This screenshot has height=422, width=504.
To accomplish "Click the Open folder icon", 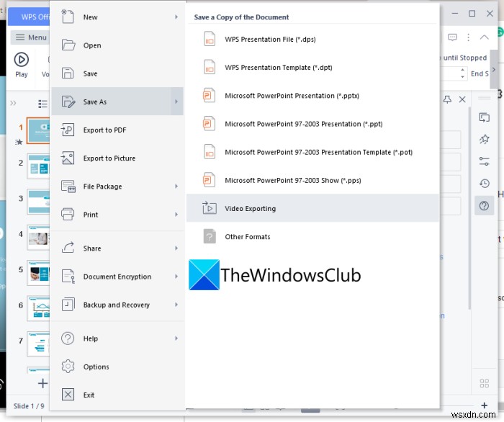I will click(x=68, y=45).
